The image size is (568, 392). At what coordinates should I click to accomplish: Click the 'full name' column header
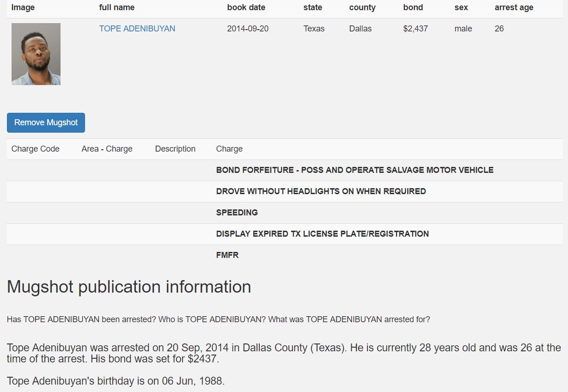point(117,7)
